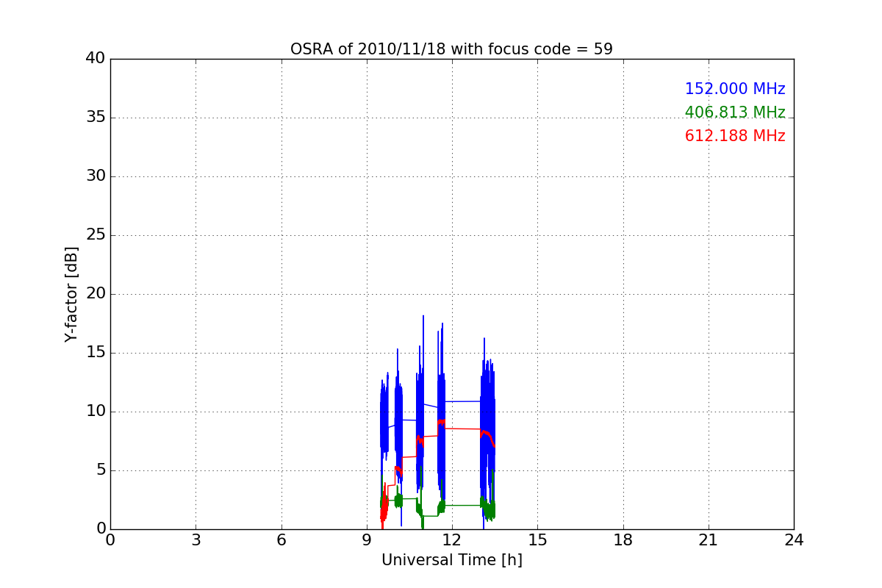Click the x-axis tick value '3'

click(x=196, y=540)
